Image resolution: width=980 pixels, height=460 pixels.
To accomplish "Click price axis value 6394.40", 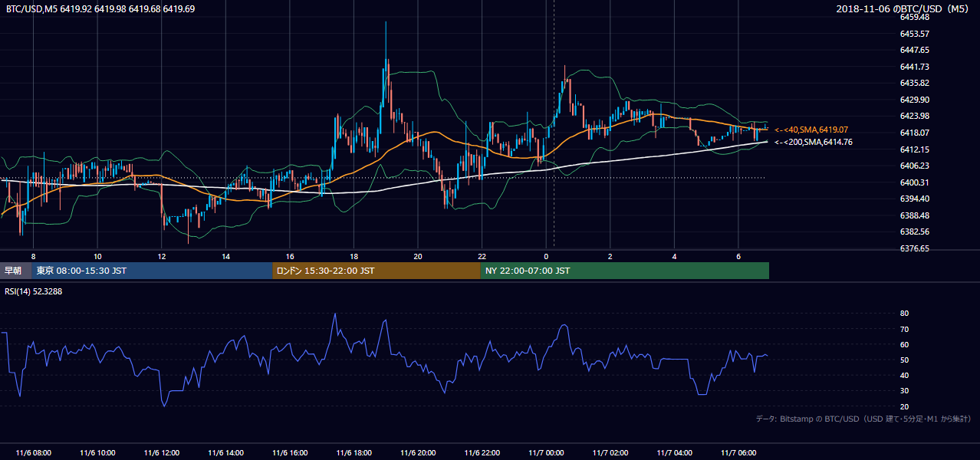I will click(x=914, y=199).
